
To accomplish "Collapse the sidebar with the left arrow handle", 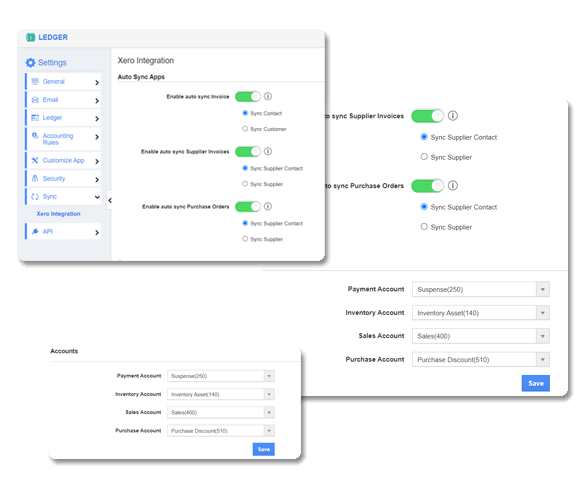I will [x=110, y=200].
